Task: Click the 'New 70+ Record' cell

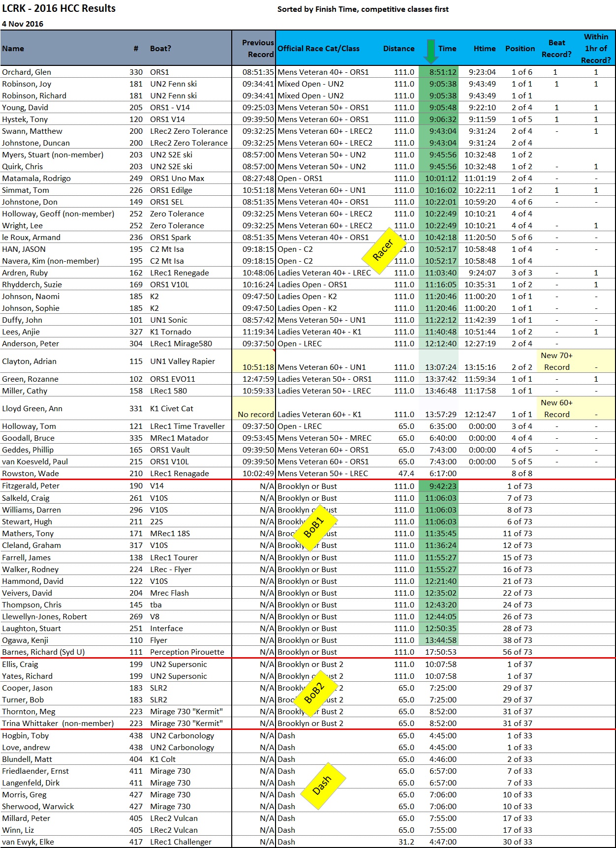Action: 556,361
